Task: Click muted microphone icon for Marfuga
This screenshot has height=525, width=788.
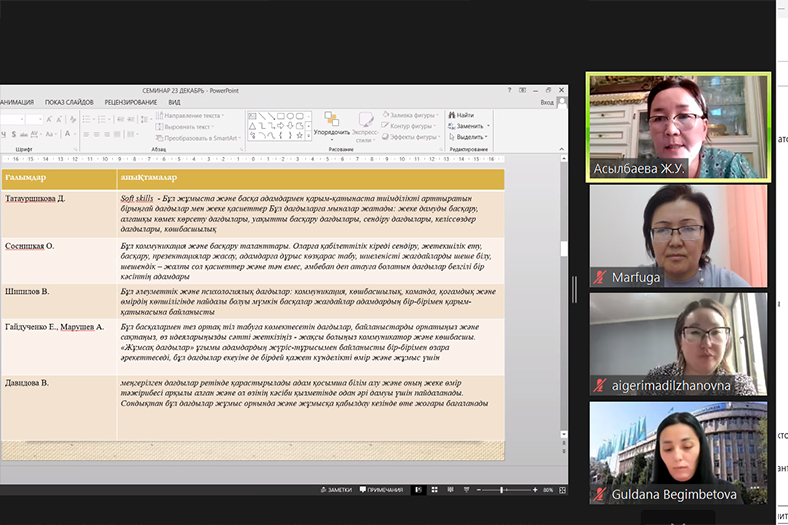Action: pos(600,277)
